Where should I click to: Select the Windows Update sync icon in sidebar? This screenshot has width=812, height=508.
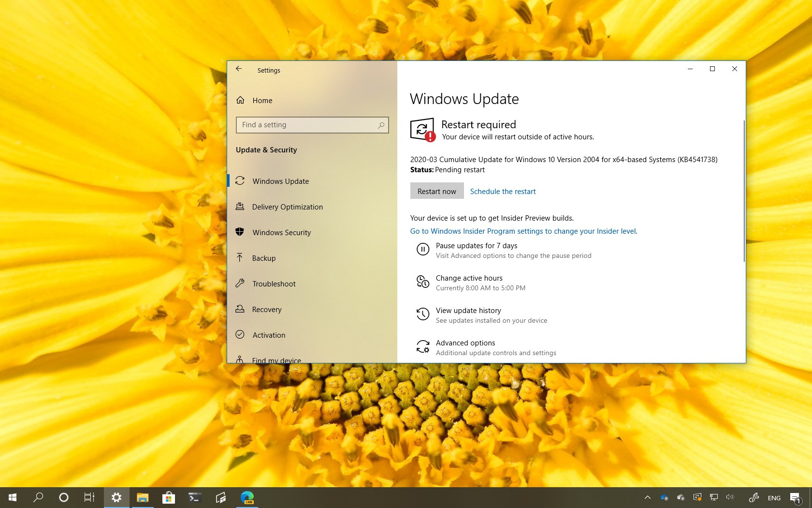click(240, 181)
